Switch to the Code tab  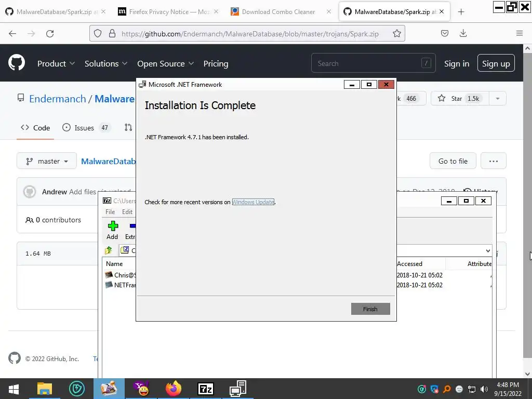(35, 128)
